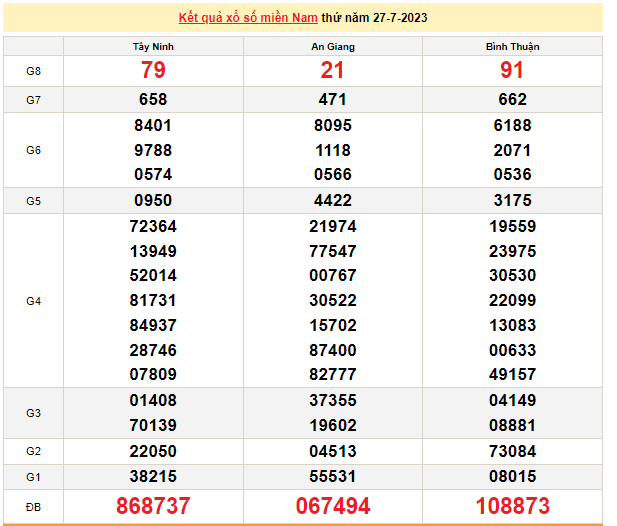Select G6 number 6188

512,126
